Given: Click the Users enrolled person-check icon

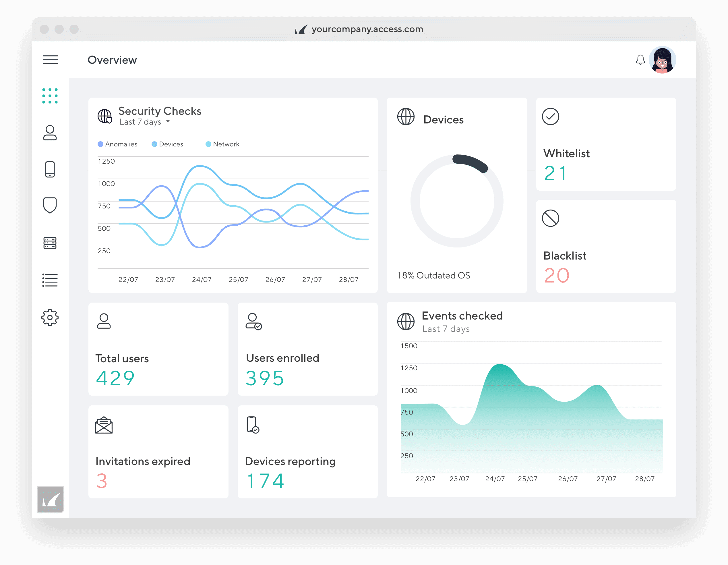Looking at the screenshot, I should pos(254,321).
